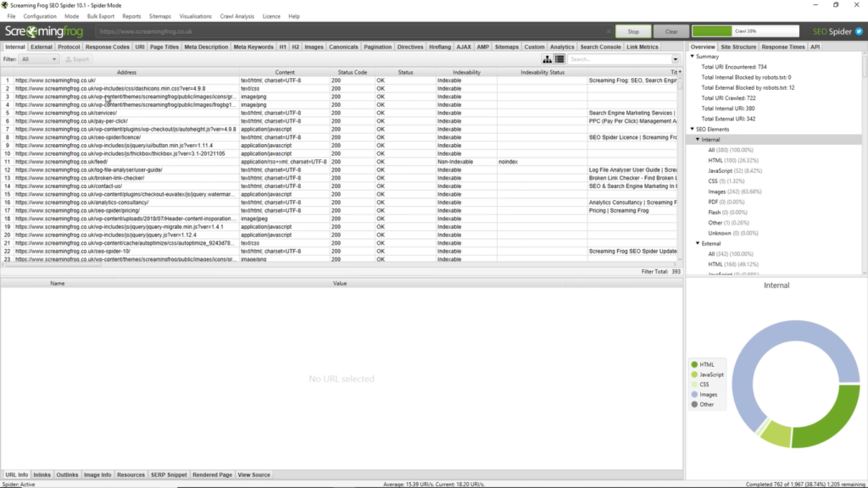This screenshot has height=488, width=868.
Task: Open the View Source tab
Action: pyautogui.click(x=254, y=474)
